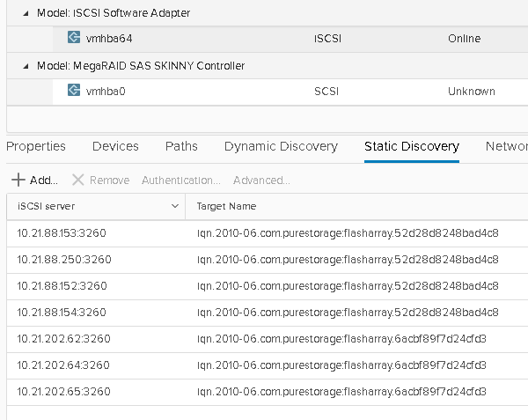The width and height of the screenshot is (528, 420).
Task: Open the iSCSI server column dropdown arrow
Action: 175,206
